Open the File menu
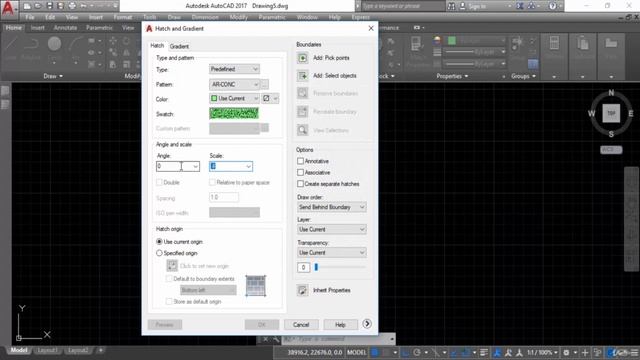This screenshot has width=640, height=360. (x=30, y=17)
